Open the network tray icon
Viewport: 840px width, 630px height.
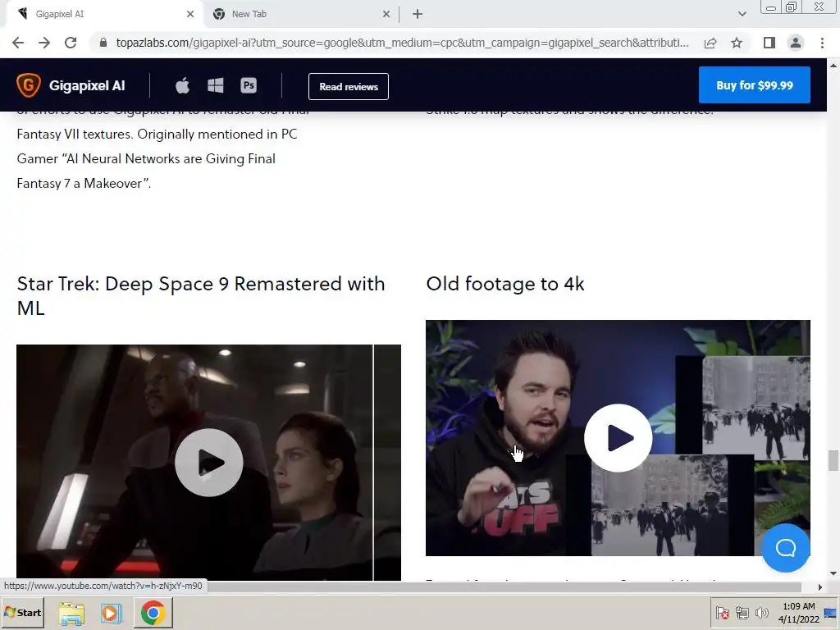742,613
